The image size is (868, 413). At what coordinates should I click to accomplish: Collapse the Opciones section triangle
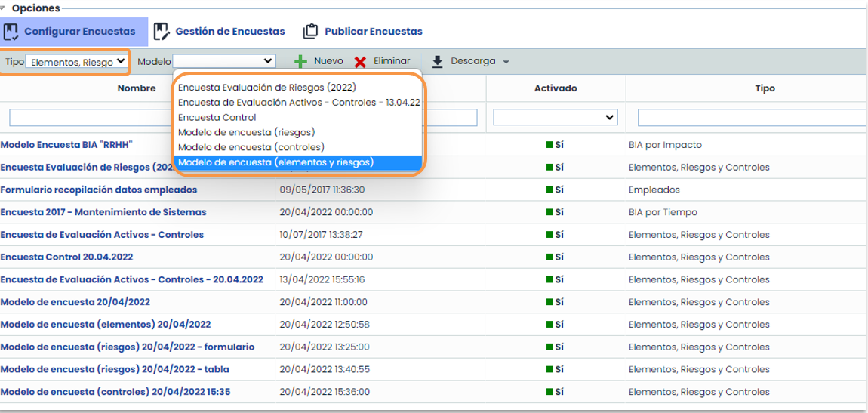(5, 8)
